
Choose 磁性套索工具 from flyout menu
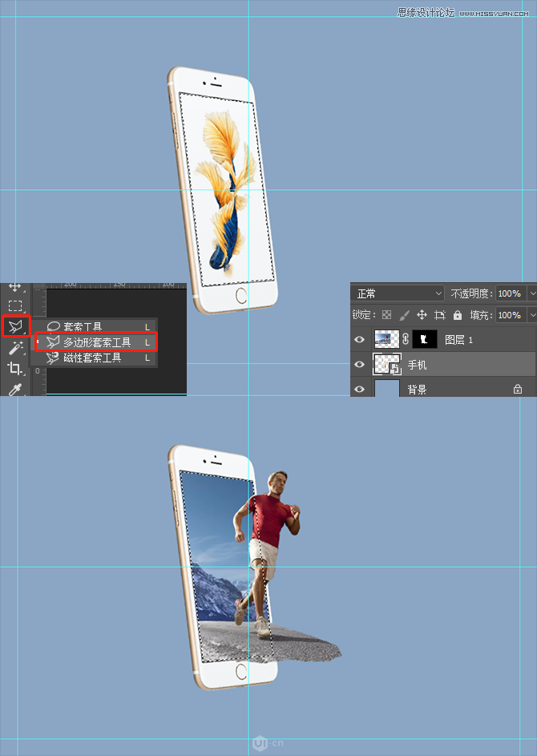point(95,358)
